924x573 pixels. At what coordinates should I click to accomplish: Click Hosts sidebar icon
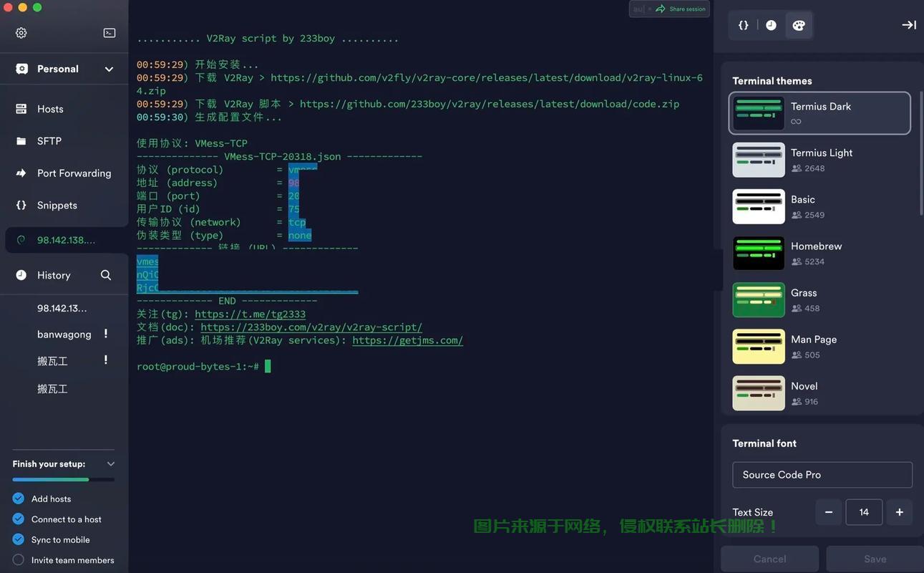pos(21,109)
